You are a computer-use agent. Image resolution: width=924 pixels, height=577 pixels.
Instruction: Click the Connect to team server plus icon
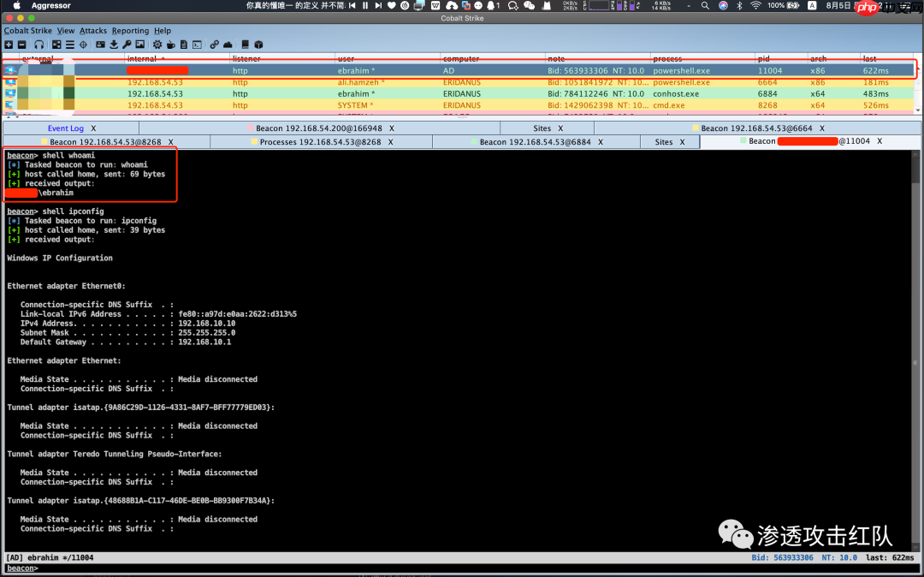9,45
